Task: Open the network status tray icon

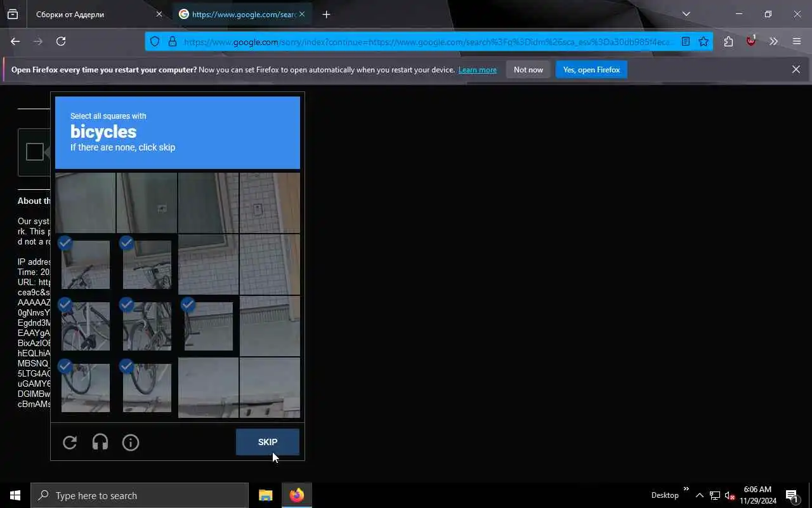Action: [714, 495]
